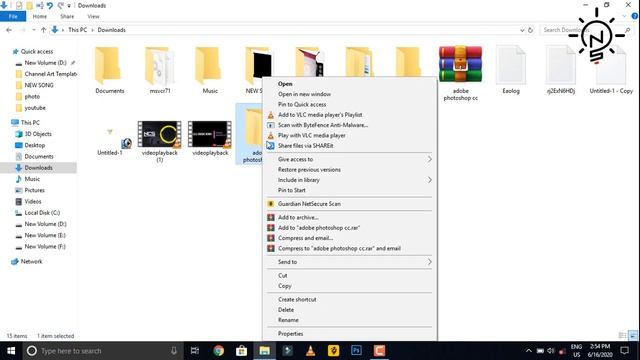Open VLC media player from the taskbar
The height and width of the screenshot is (360, 640).
(x=310, y=351)
